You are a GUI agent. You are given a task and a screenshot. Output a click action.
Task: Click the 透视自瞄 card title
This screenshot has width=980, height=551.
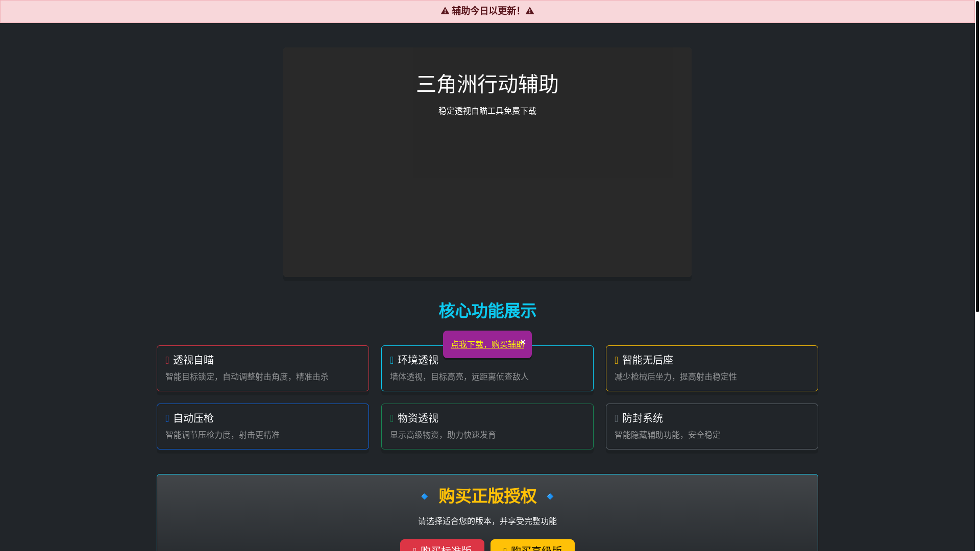click(193, 360)
